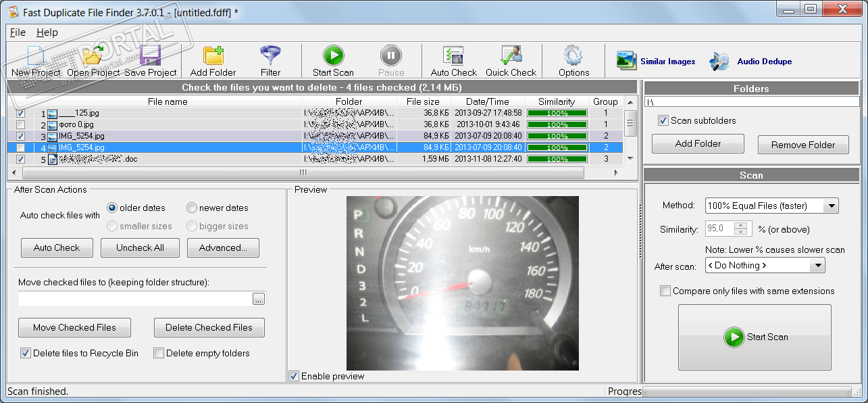Click the Save Project floppy icon
868x403 pixels.
pos(150,61)
